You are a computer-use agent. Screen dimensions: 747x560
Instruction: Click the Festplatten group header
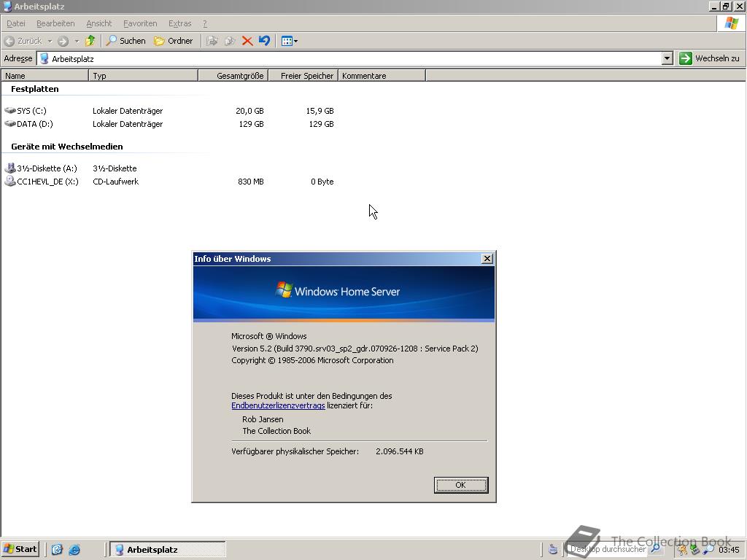click(35, 89)
